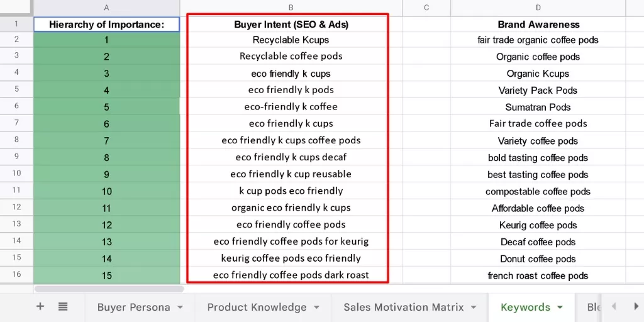
Task: Select column D header
Action: 538,8
